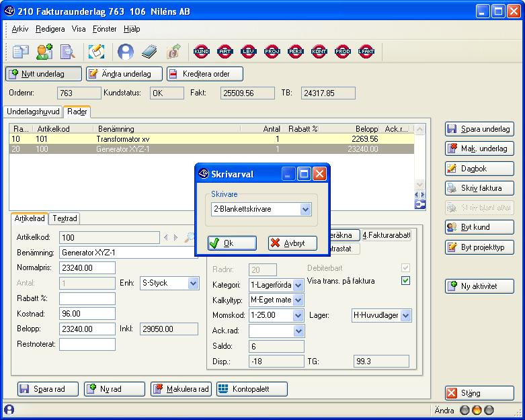Image resolution: width=525 pixels, height=420 pixels.
Task: Click the Ny rad button
Action: 114,389
